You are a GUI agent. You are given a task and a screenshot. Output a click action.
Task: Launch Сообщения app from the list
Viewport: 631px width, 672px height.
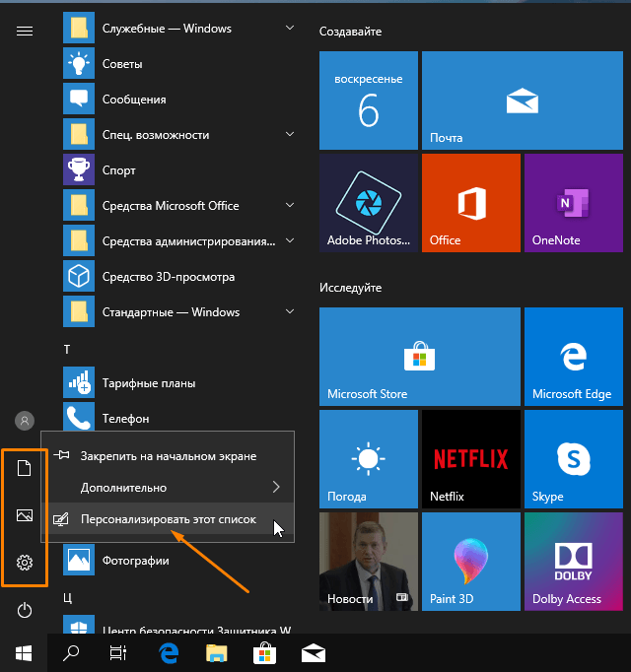click(179, 100)
